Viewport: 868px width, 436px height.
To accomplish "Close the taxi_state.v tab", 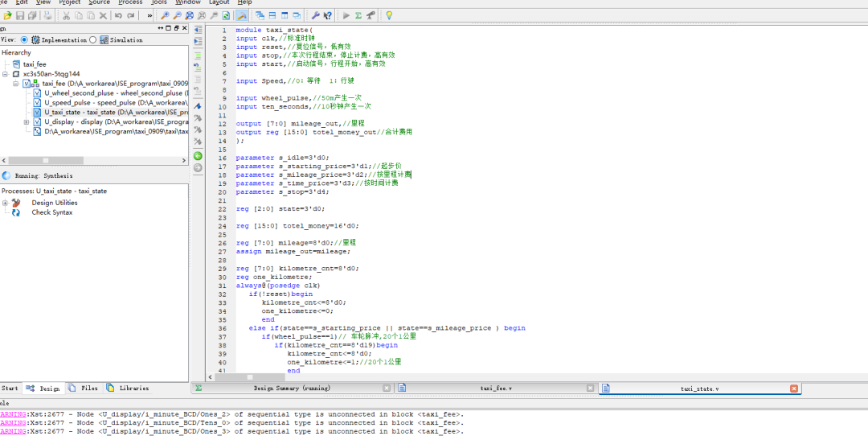I will click(x=793, y=388).
